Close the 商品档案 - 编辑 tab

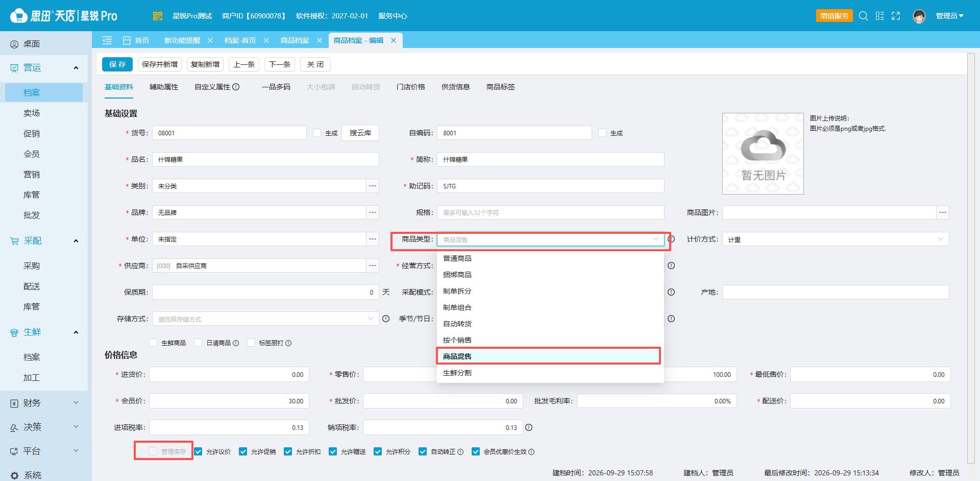point(394,40)
